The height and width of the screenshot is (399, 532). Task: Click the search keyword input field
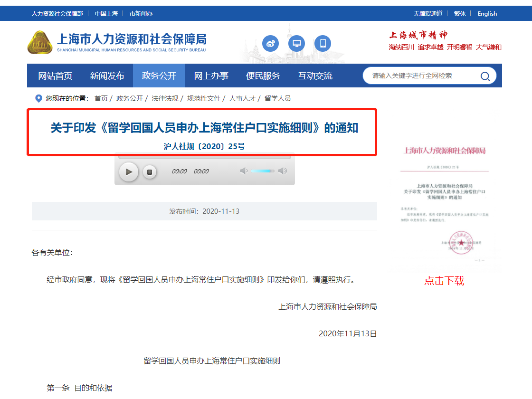[x=420, y=76]
